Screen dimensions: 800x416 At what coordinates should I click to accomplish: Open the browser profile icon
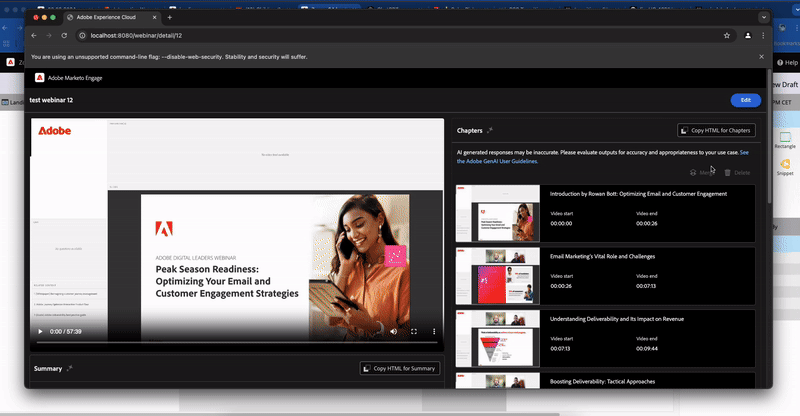pyautogui.click(x=747, y=35)
